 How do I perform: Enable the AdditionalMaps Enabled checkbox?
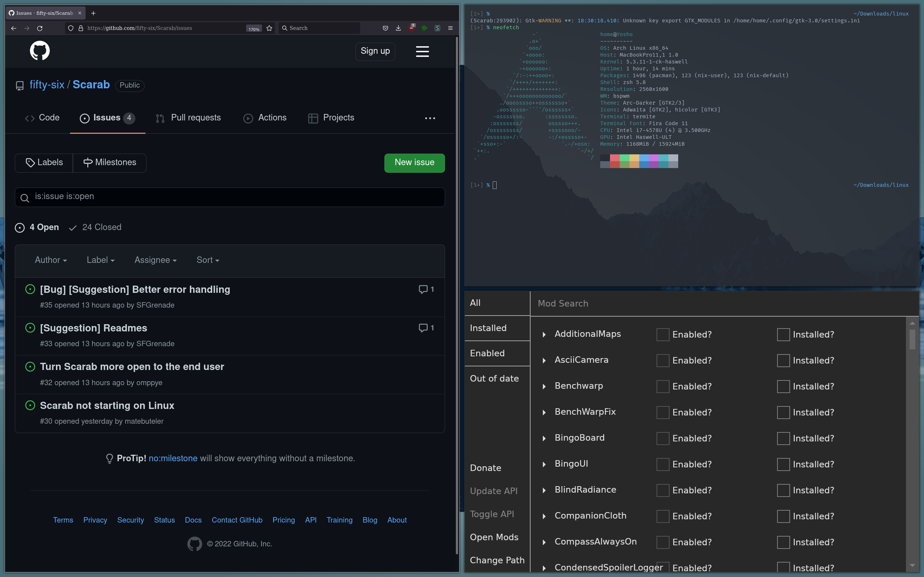663,334
